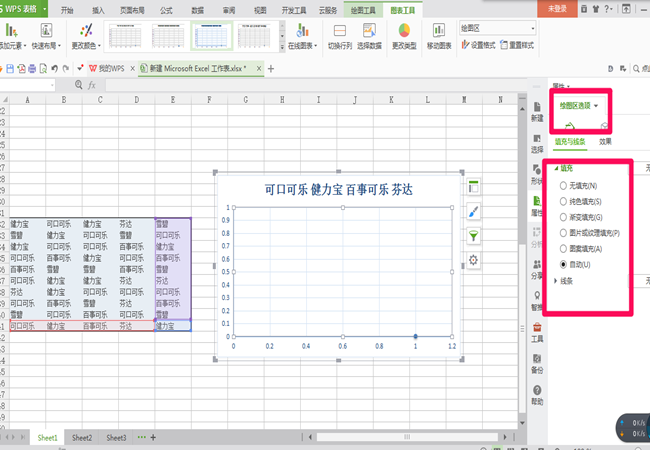This screenshot has width=650, height=450.
Task: Click the export to PDF icon
Action: [x=21, y=69]
